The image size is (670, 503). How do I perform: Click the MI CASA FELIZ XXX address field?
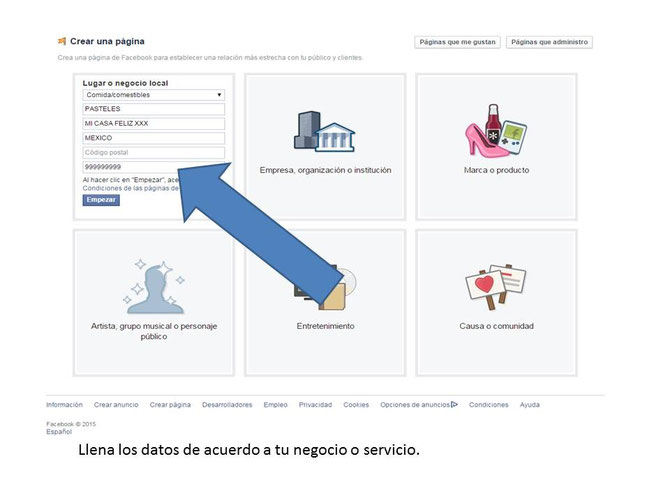[153, 124]
